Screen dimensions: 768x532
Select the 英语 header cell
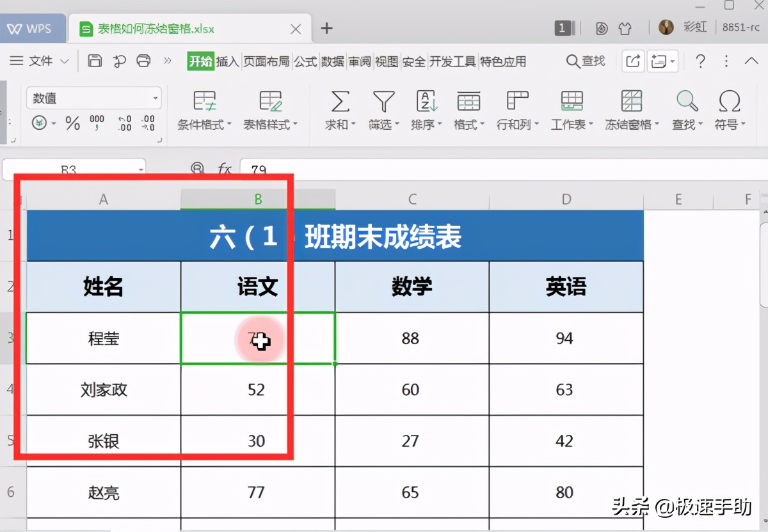[566, 287]
